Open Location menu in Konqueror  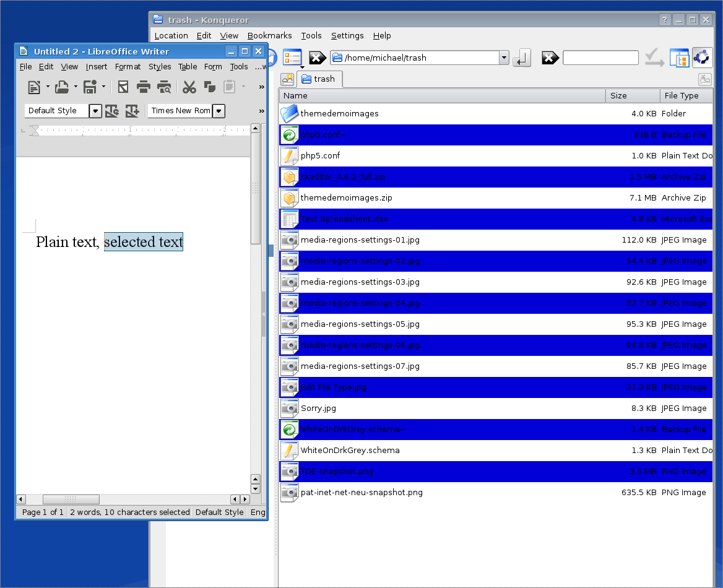(171, 35)
